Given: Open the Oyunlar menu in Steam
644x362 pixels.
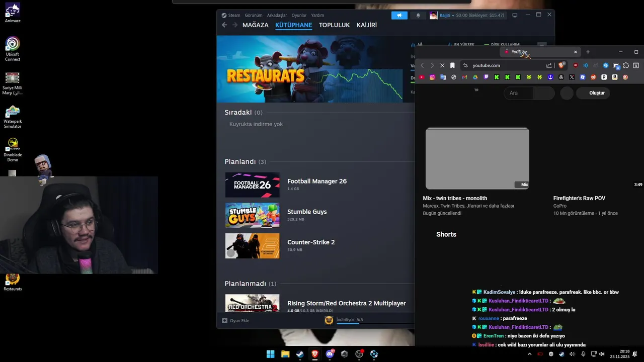Looking at the screenshot, I should click(x=299, y=15).
